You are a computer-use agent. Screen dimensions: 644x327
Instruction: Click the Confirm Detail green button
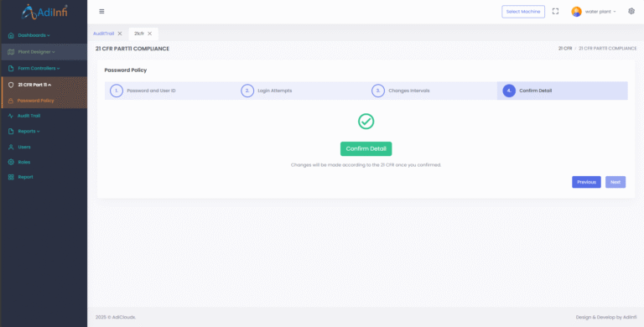(x=366, y=148)
